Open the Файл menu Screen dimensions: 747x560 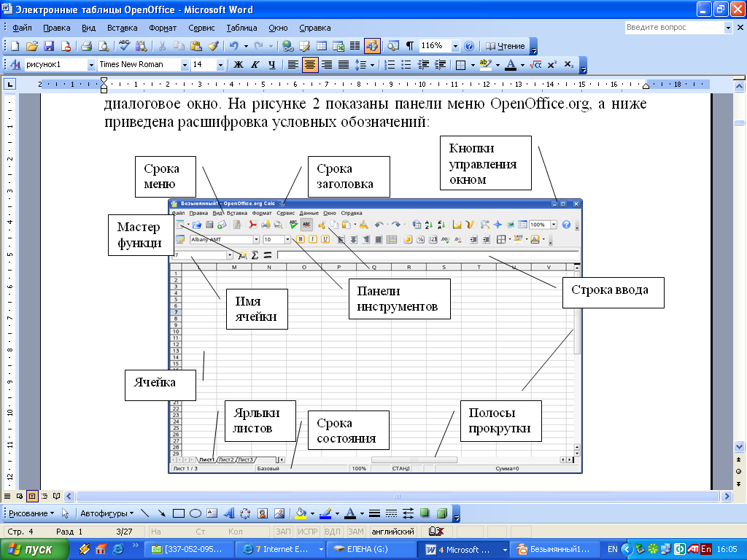pos(22,28)
